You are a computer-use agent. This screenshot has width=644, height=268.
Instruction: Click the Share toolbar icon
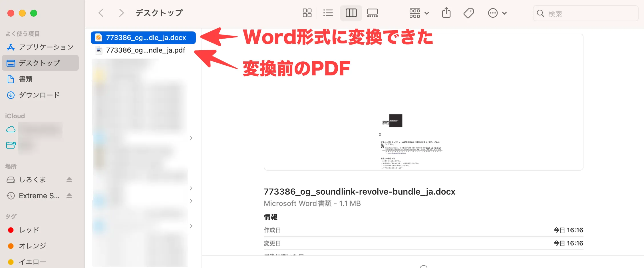coord(446,13)
